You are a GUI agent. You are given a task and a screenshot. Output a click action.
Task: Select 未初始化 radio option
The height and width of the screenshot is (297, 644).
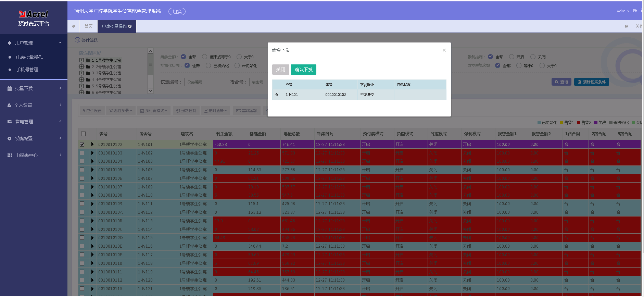coord(237,65)
